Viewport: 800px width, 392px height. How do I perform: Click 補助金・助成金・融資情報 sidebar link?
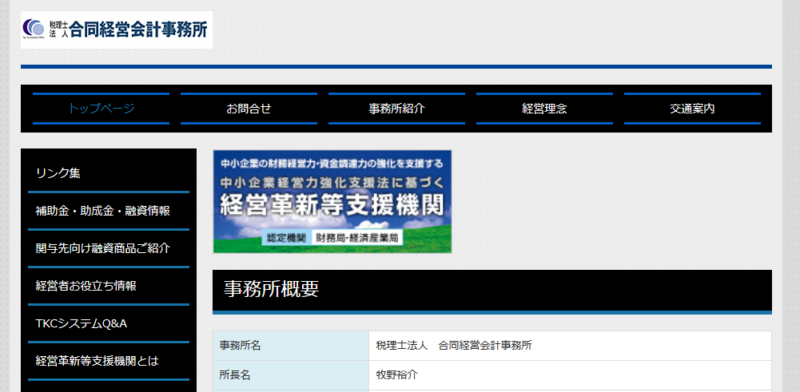[109, 211]
